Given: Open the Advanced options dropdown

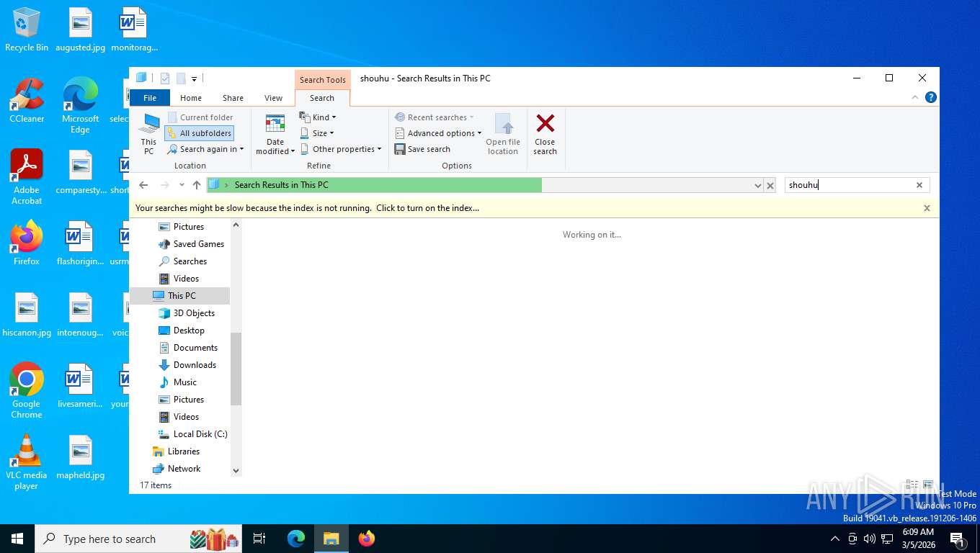Looking at the screenshot, I should point(438,133).
